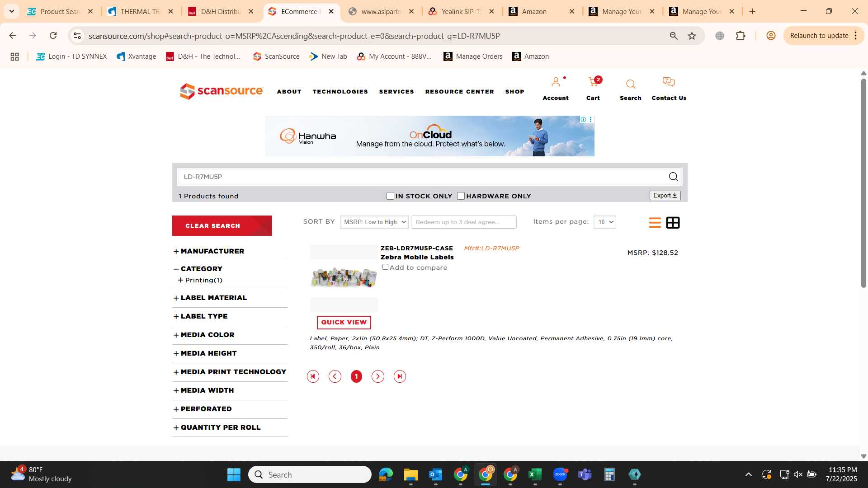Image resolution: width=868 pixels, height=488 pixels.
Task: Enable the In Stock Only checkbox
Action: point(390,196)
